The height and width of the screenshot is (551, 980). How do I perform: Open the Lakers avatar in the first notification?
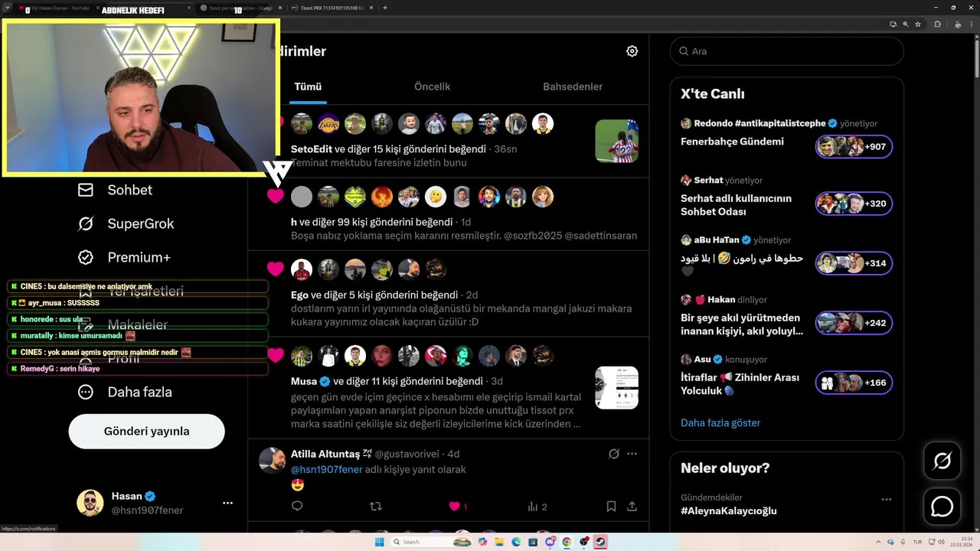pyautogui.click(x=328, y=123)
